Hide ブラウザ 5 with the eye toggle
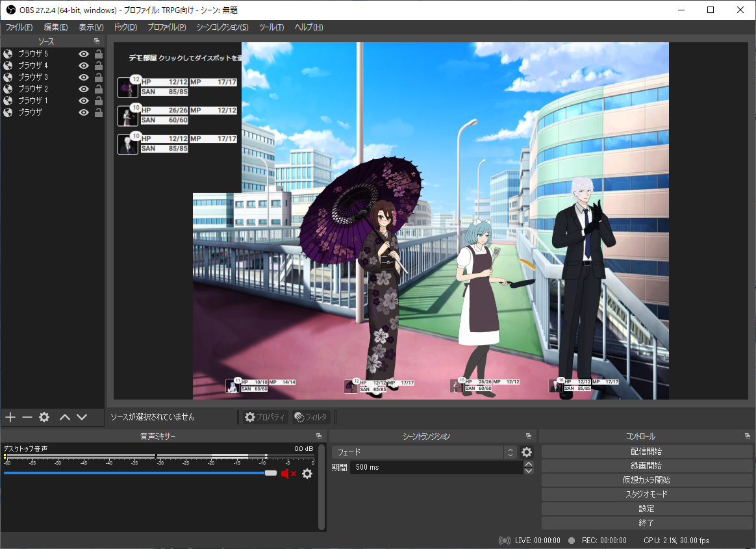The image size is (756, 549). pyautogui.click(x=83, y=53)
